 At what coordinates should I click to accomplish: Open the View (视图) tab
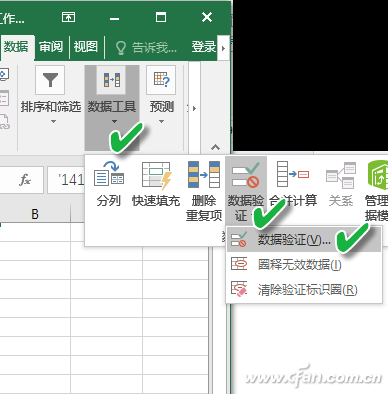86,47
